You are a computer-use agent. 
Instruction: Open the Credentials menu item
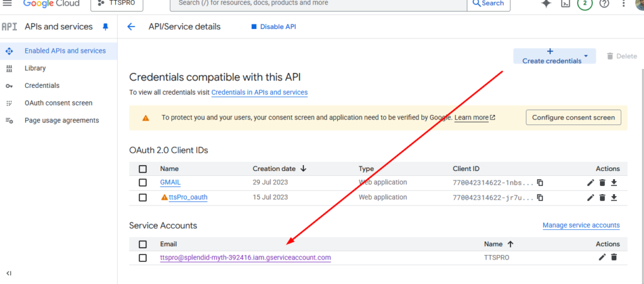(42, 85)
